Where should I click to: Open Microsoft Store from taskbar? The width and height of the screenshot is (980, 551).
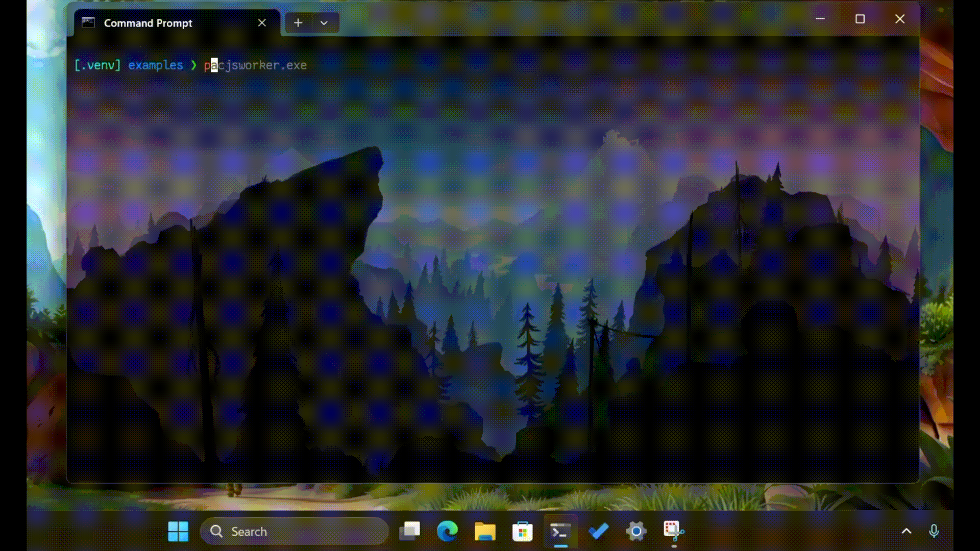(523, 532)
